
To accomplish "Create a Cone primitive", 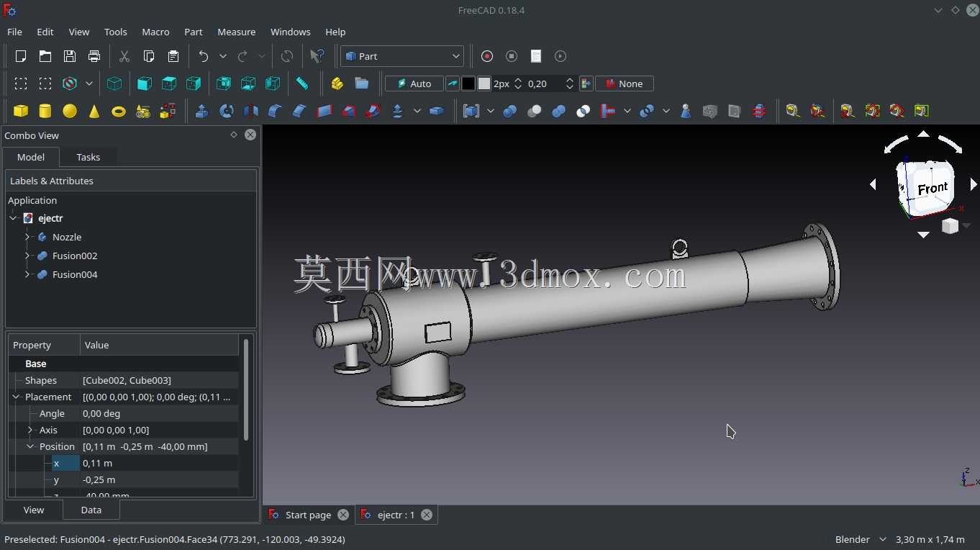I will click(94, 111).
